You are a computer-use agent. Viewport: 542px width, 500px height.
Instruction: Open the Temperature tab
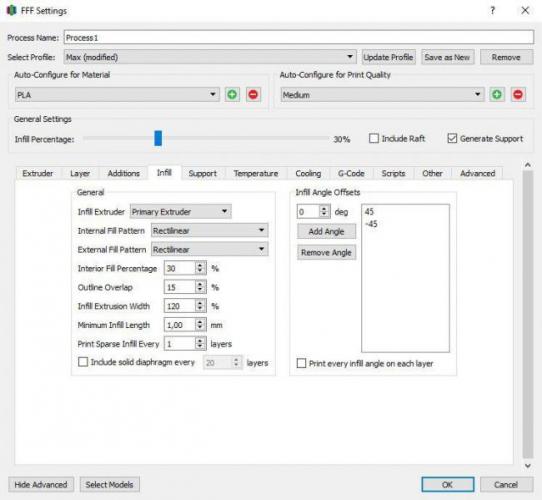(x=256, y=173)
